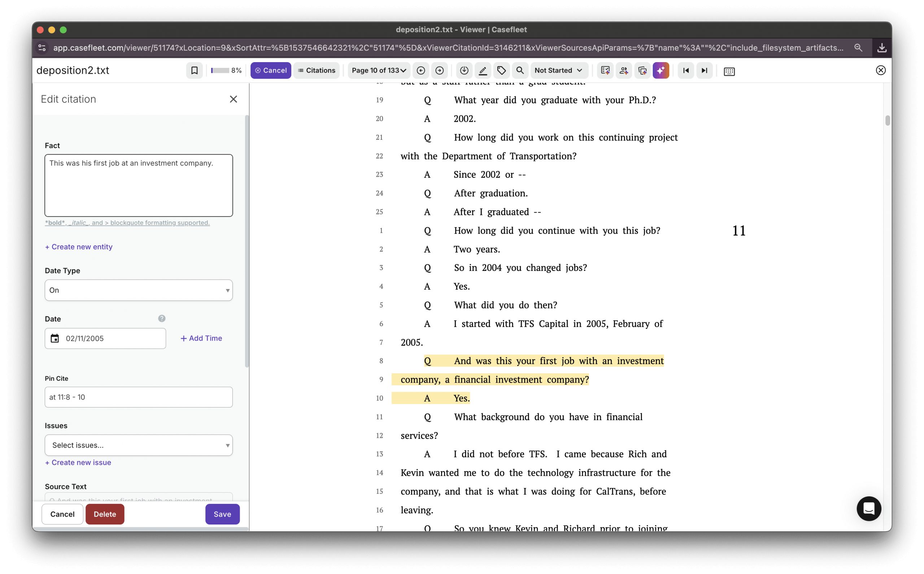The width and height of the screenshot is (924, 574).
Task: Open the chat support widget
Action: click(869, 509)
